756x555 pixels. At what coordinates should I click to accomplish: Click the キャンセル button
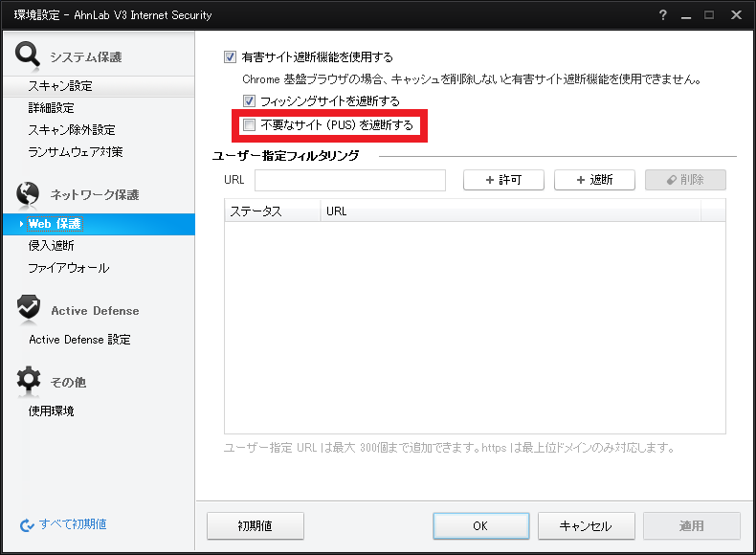click(x=586, y=525)
